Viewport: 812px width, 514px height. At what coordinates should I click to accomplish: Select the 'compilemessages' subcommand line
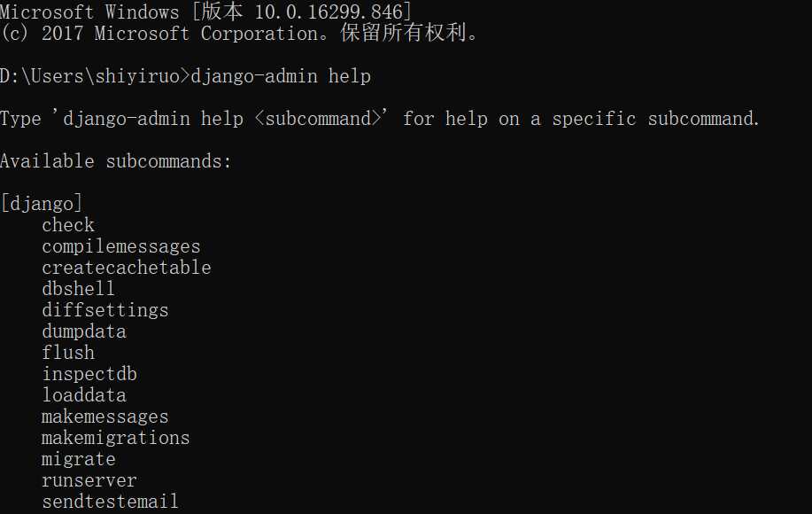coord(121,246)
